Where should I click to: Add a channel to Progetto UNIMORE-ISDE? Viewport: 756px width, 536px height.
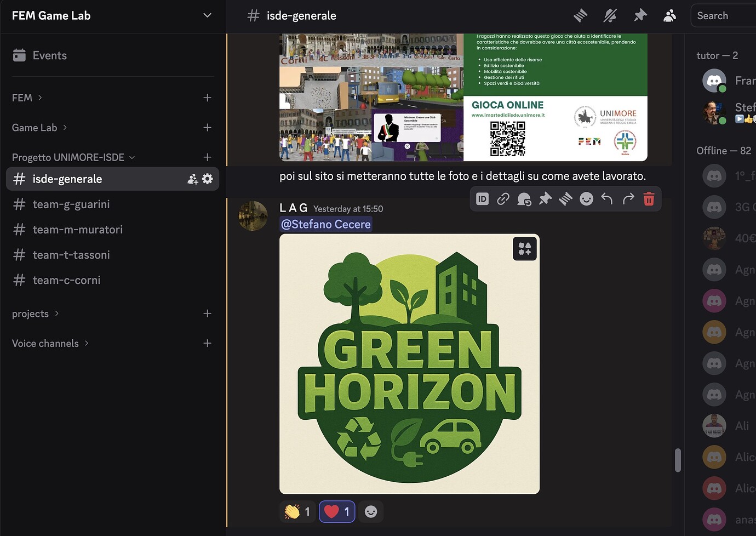tap(207, 157)
